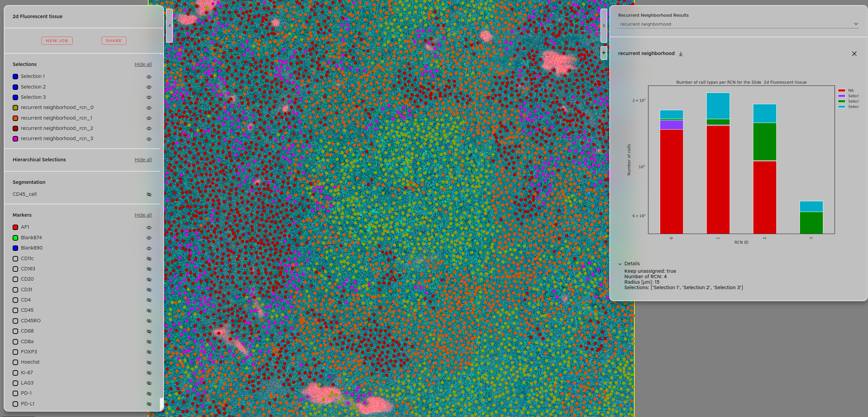Viewport: 868px width, 417px height.
Task: Toggle visibility of Selection 2
Action: pos(149,87)
